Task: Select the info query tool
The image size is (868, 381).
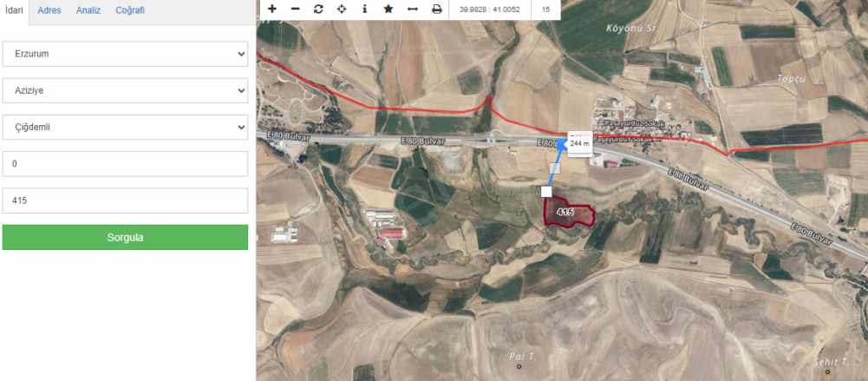Action: tap(365, 9)
